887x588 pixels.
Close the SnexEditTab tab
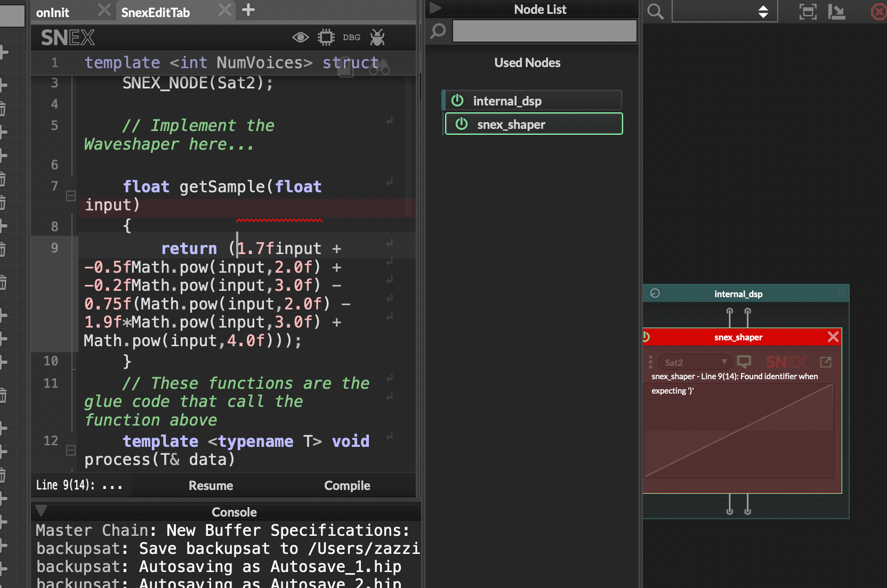tap(225, 10)
